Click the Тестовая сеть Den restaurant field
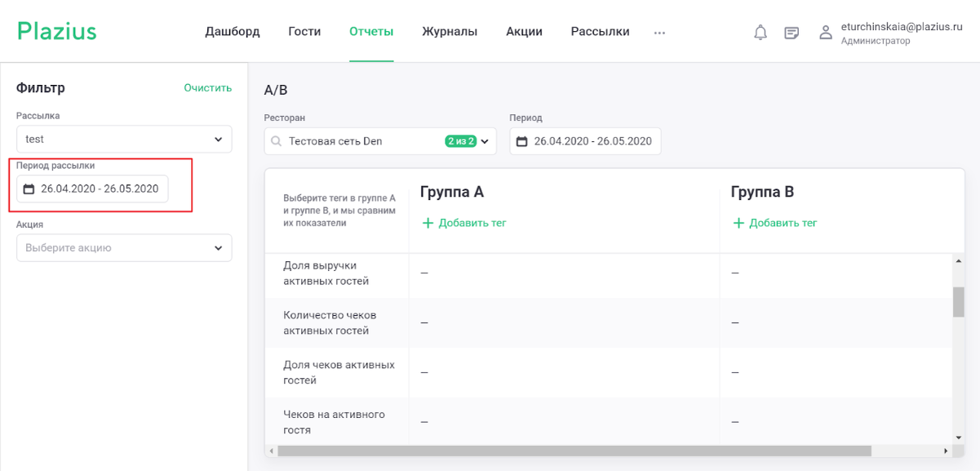 coord(381,141)
